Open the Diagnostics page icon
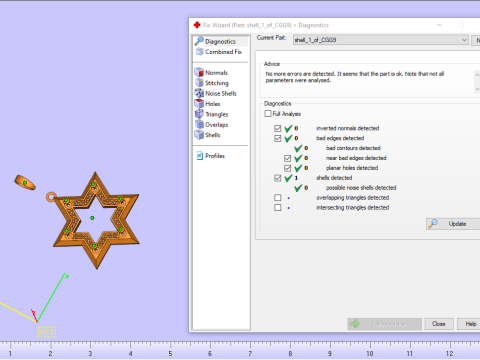 tap(199, 41)
